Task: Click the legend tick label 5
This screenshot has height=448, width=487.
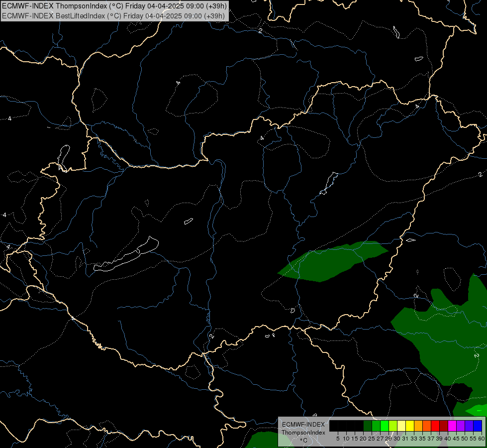Action: 338,439
